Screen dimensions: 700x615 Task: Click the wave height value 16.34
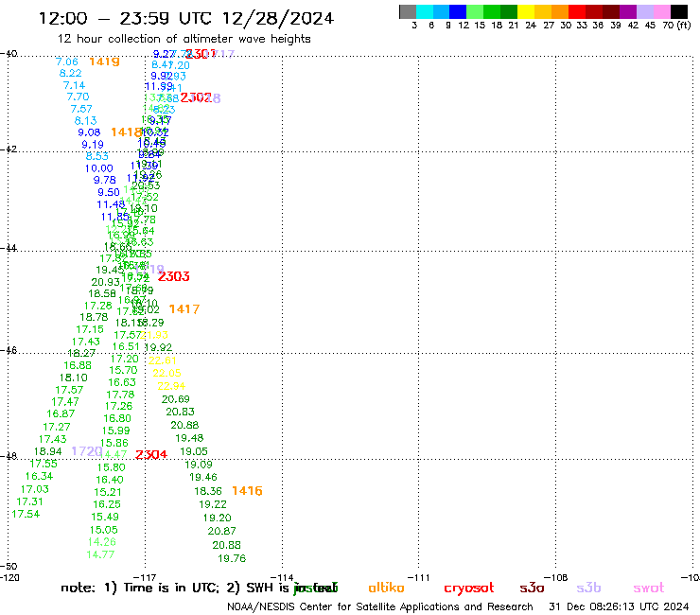pyautogui.click(x=39, y=477)
